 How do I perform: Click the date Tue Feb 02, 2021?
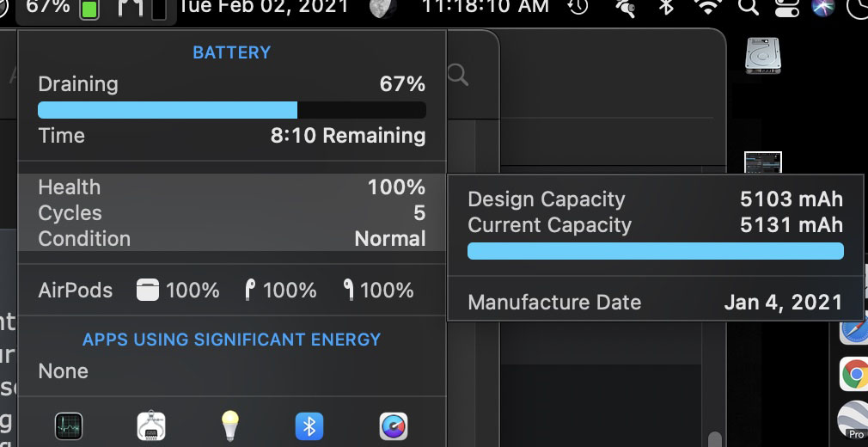click(x=264, y=7)
